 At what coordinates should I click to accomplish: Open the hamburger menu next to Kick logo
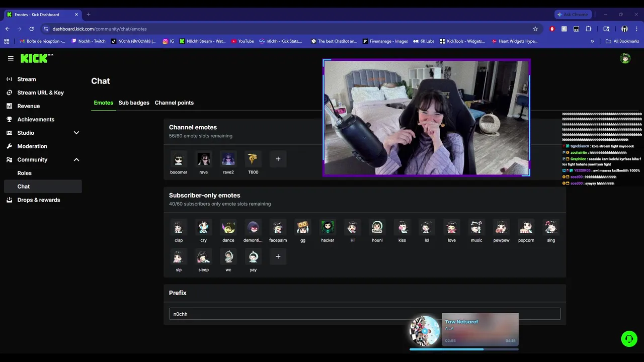tap(11, 58)
